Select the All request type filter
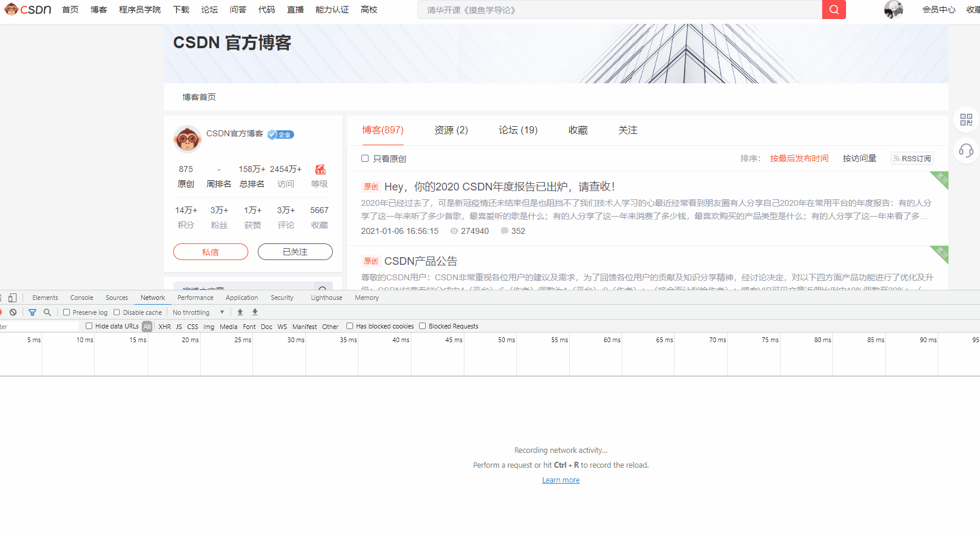This screenshot has height=535, width=980. click(147, 326)
